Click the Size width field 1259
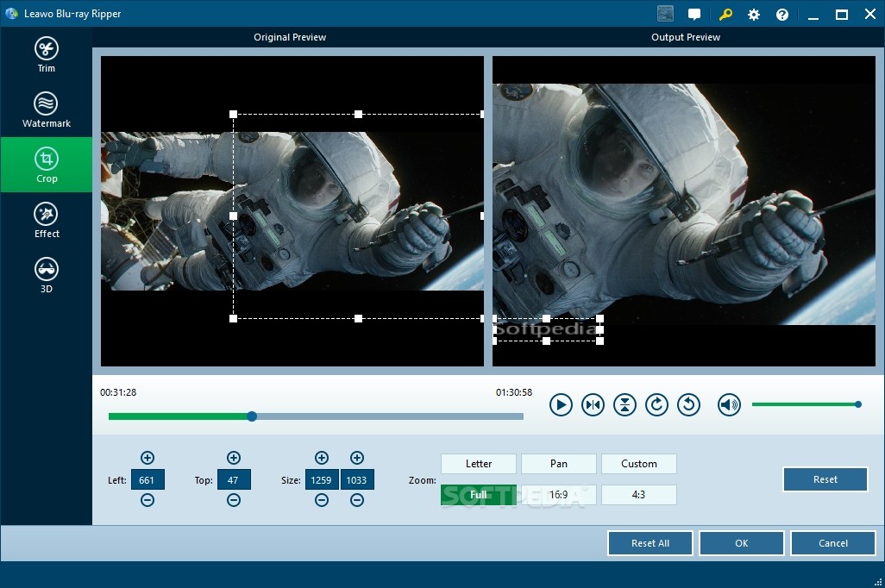Viewport: 885px width, 588px height. click(322, 479)
